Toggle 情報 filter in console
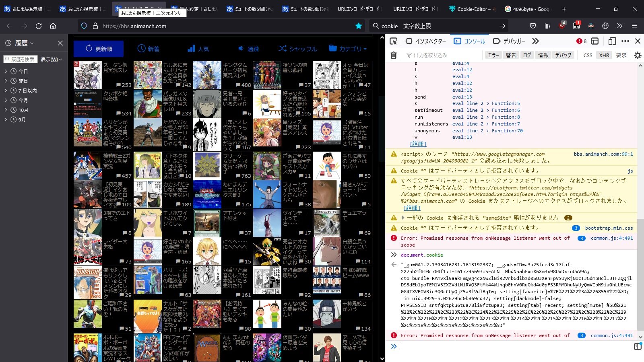The width and height of the screenshot is (644, 362). pyautogui.click(x=543, y=55)
